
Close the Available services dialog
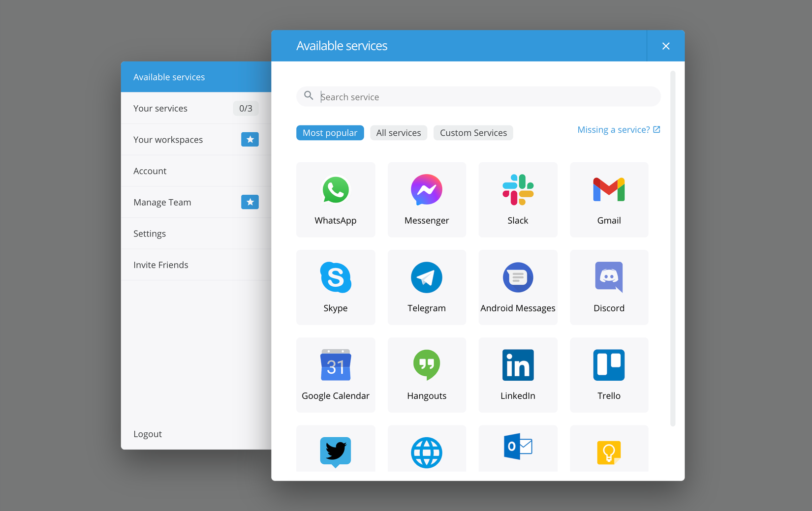click(x=666, y=46)
